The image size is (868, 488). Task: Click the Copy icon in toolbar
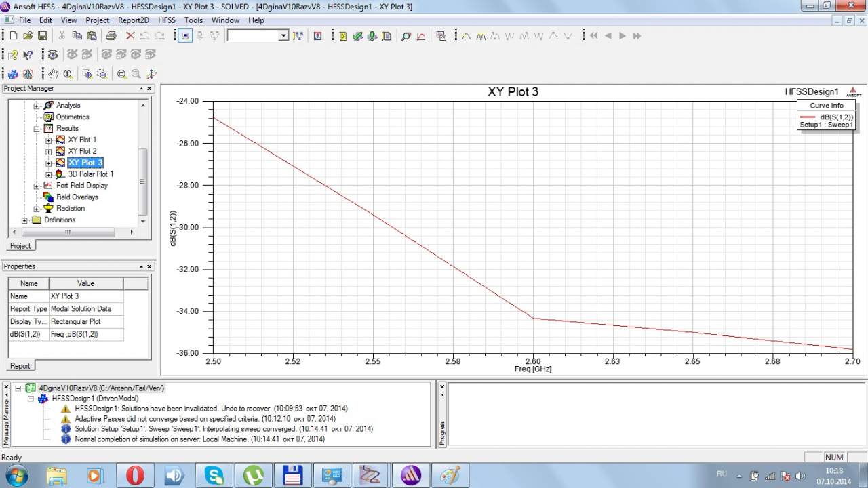[x=77, y=36]
